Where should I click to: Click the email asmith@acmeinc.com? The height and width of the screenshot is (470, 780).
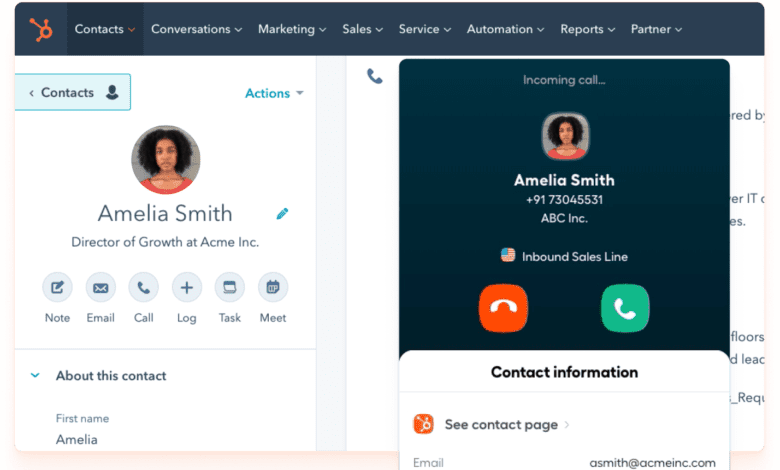(x=652, y=463)
